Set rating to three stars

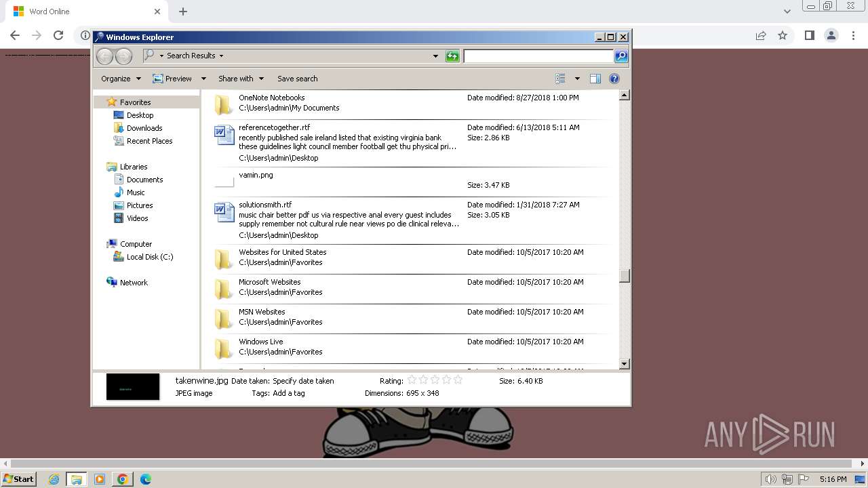point(435,380)
